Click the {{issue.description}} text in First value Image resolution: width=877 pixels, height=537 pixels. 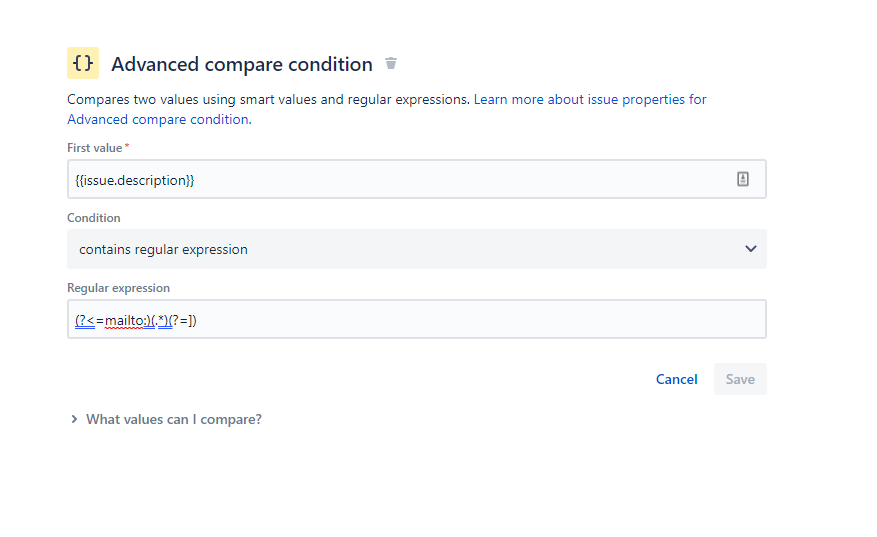(x=135, y=180)
